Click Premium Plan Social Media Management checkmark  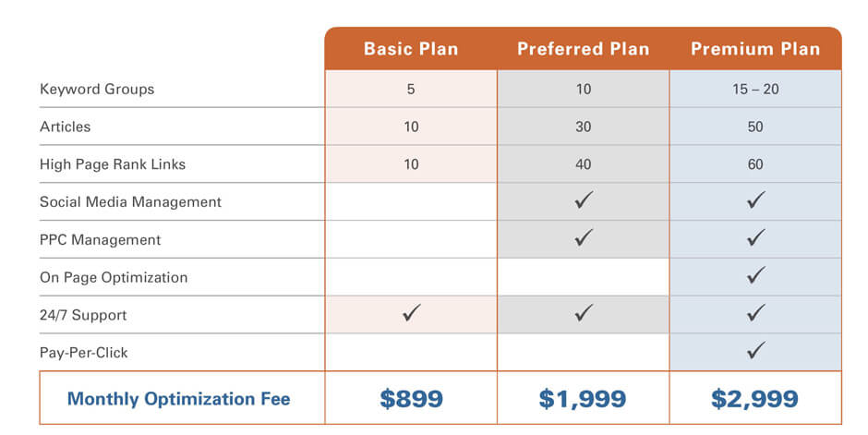755,199
